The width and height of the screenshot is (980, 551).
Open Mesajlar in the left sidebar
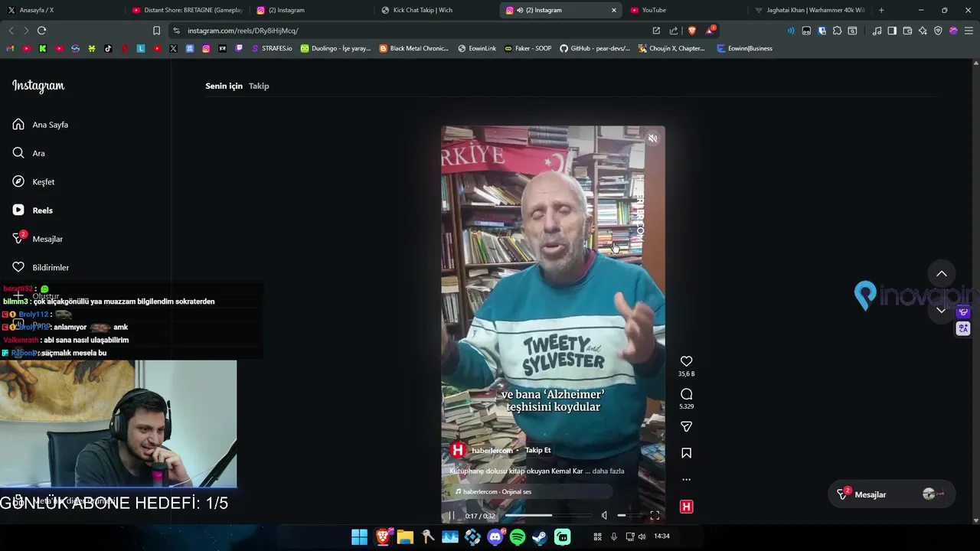pyautogui.click(x=38, y=239)
